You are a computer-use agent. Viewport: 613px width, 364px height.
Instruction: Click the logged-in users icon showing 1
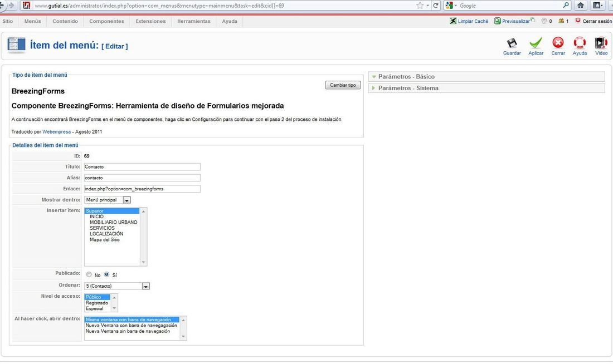click(x=561, y=21)
